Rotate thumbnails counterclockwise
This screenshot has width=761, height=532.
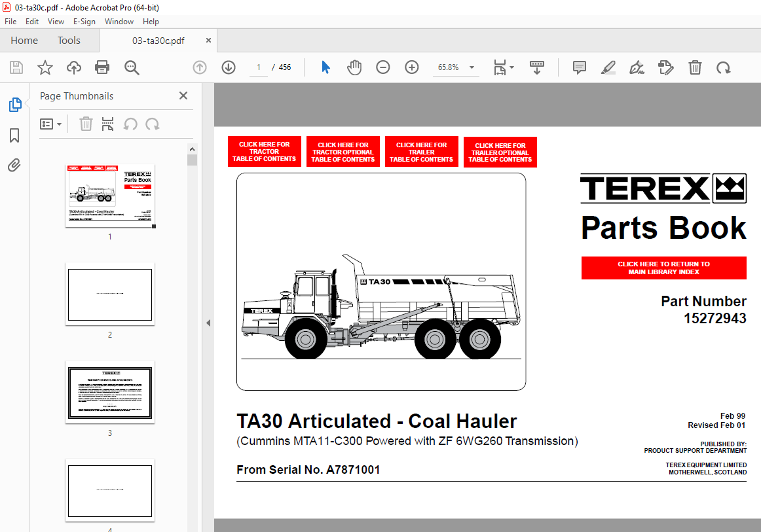pyautogui.click(x=130, y=124)
